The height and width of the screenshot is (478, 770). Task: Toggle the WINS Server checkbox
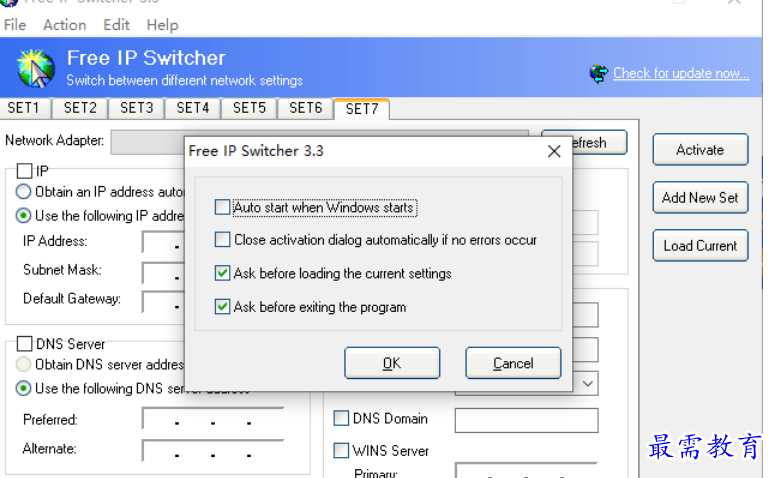pos(341,450)
